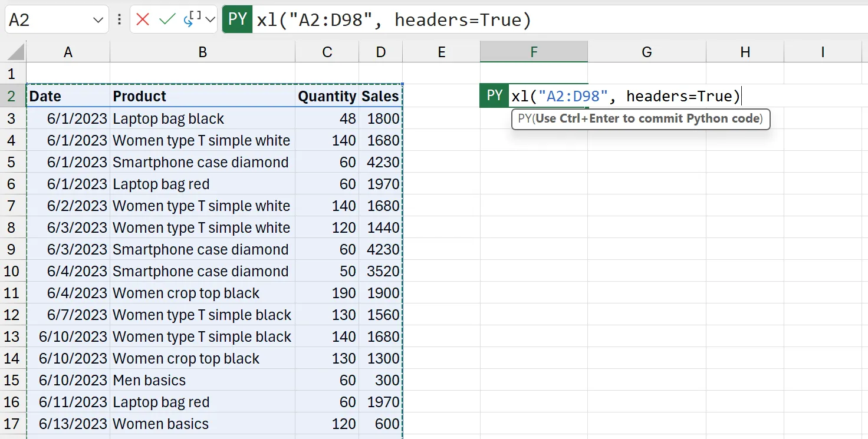The image size is (868, 439).
Task: Select row 7 via its row header
Action: 13,206
